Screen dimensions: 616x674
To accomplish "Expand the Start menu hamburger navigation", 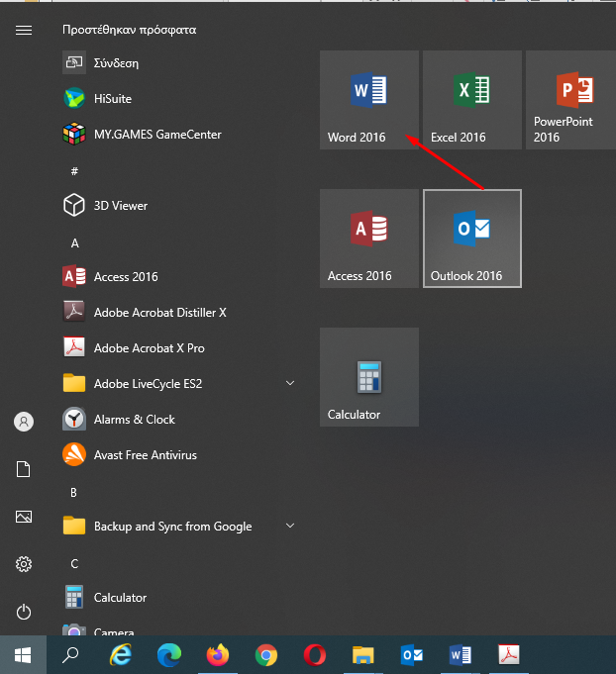I will pos(24,30).
